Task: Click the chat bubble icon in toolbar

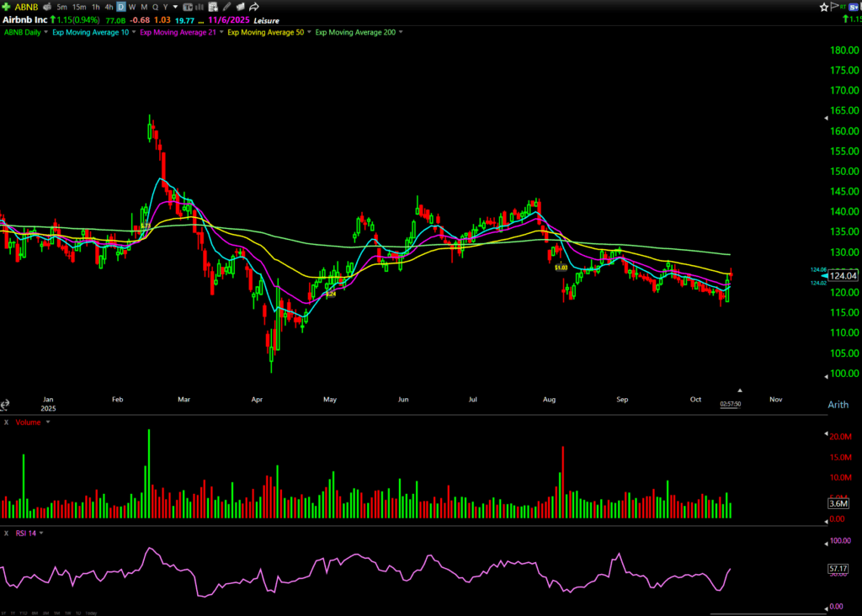Action: 240,7
